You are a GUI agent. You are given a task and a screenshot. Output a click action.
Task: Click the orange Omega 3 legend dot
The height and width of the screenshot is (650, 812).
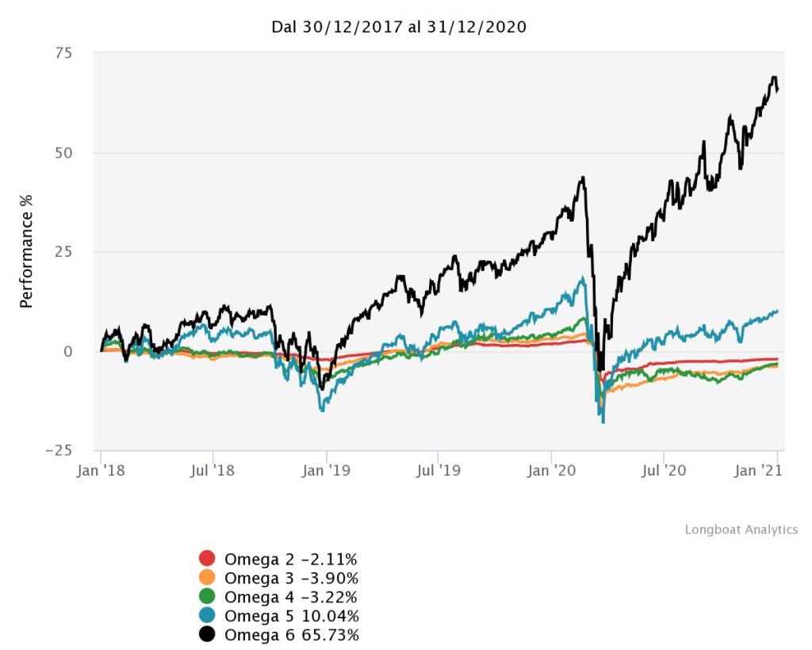(207, 577)
